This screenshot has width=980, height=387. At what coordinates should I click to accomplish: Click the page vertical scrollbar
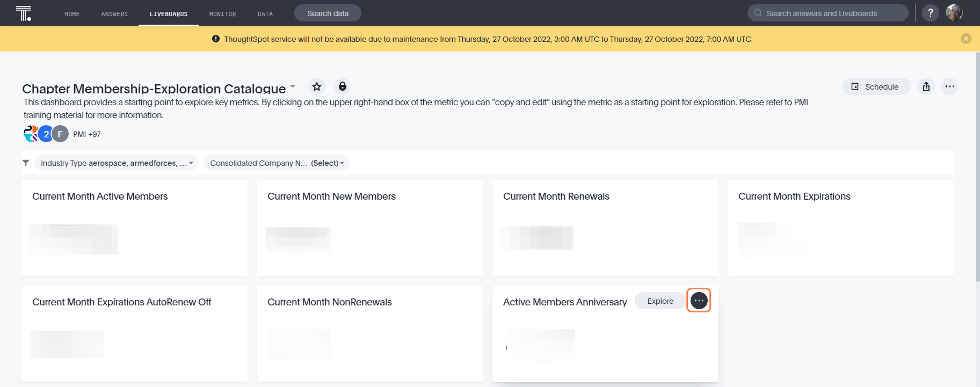point(977,166)
